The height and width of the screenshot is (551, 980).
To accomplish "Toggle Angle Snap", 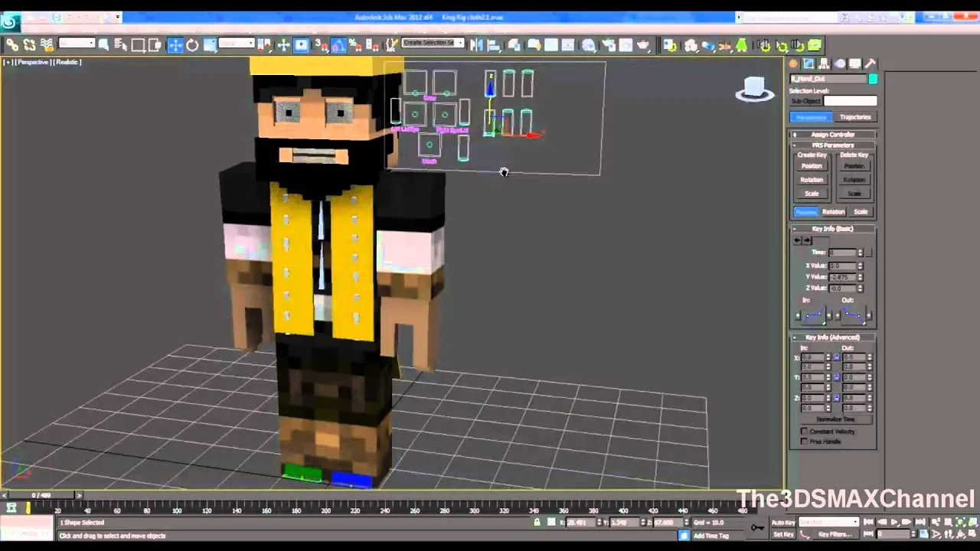I will (338, 45).
